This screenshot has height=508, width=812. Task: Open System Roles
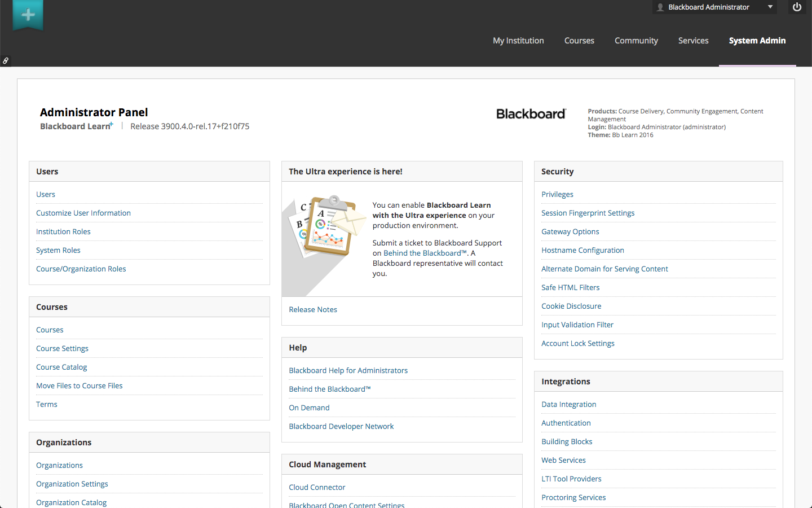58,250
